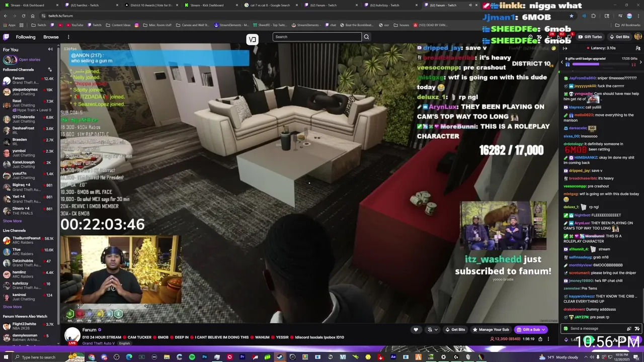Open Premiere Pro from the taskbar

[x=242, y=357]
